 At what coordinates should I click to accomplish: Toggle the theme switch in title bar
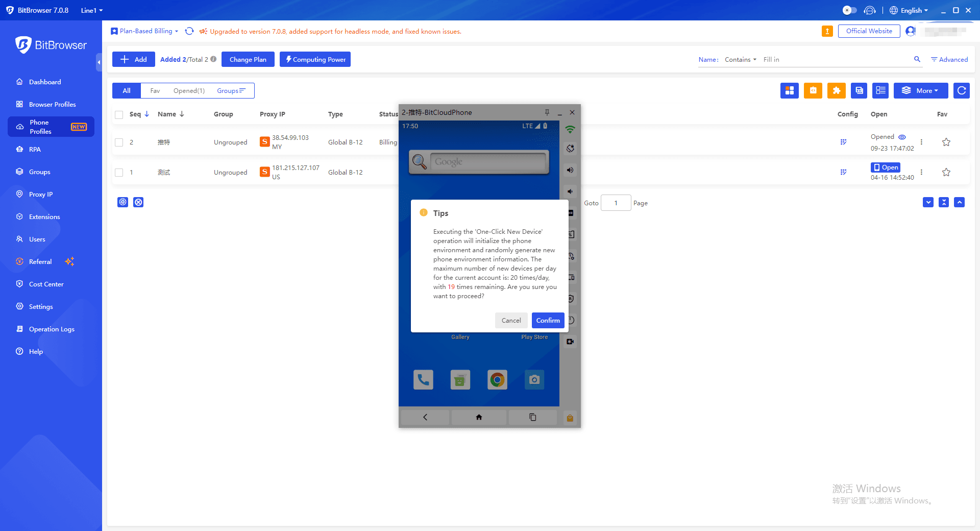click(849, 10)
